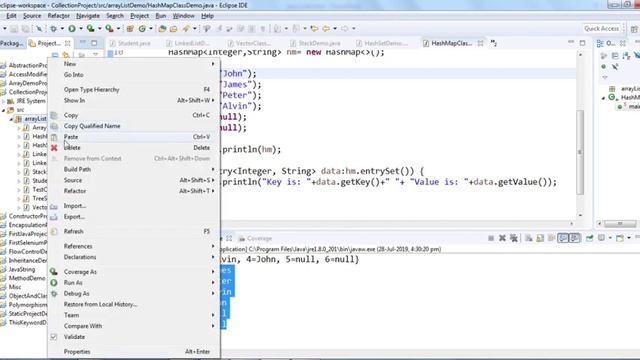Click the green Run button in toolbar
Viewport: 640px width, 360px height.
click(72, 29)
